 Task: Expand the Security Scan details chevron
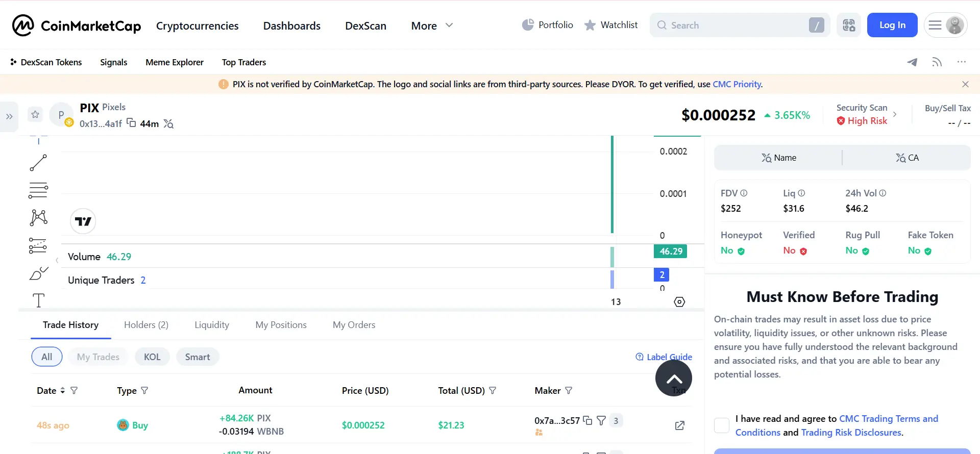(895, 114)
